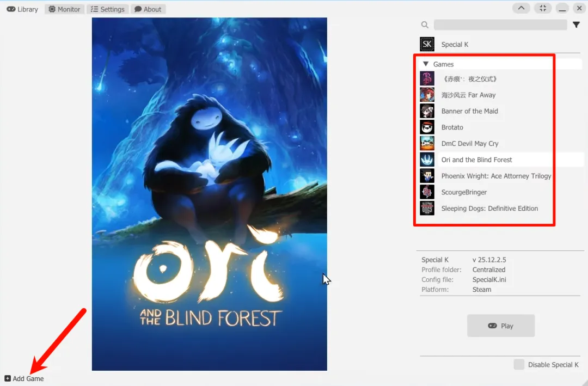Image resolution: width=588 pixels, height=386 pixels.
Task: Click the Play button
Action: (501, 326)
